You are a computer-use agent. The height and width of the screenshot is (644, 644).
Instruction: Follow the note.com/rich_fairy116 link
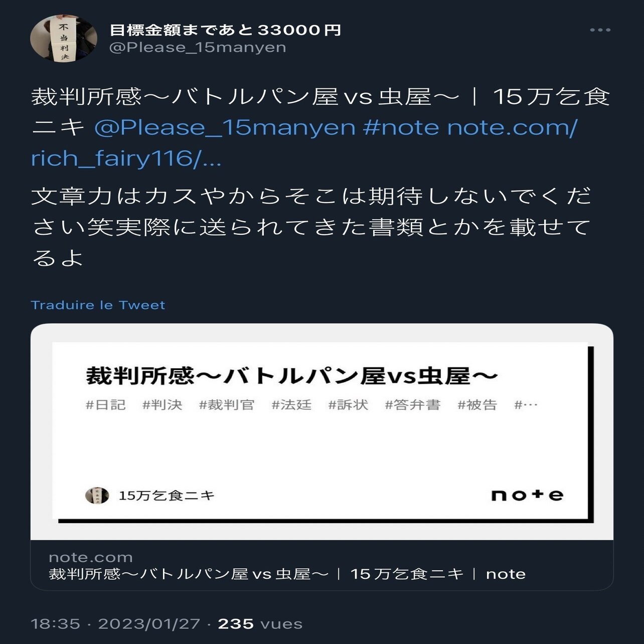(304, 143)
